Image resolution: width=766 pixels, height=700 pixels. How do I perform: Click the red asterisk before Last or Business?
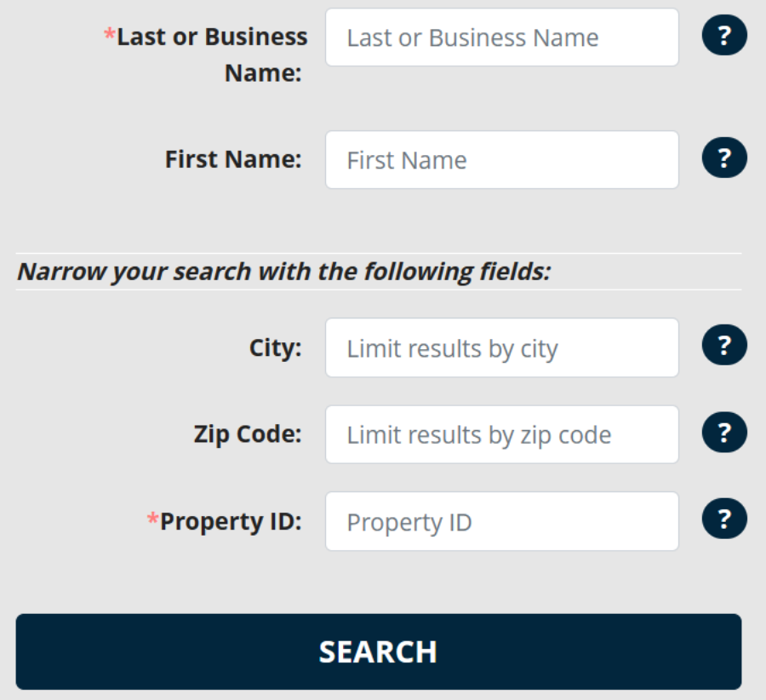pos(109,36)
